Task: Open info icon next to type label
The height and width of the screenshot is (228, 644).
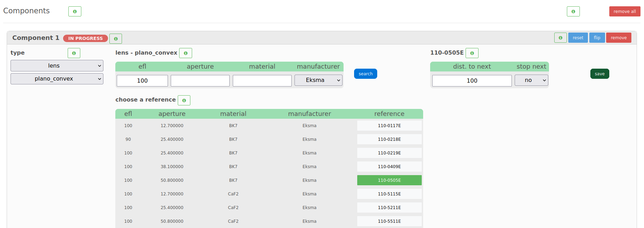Action: 74,53
